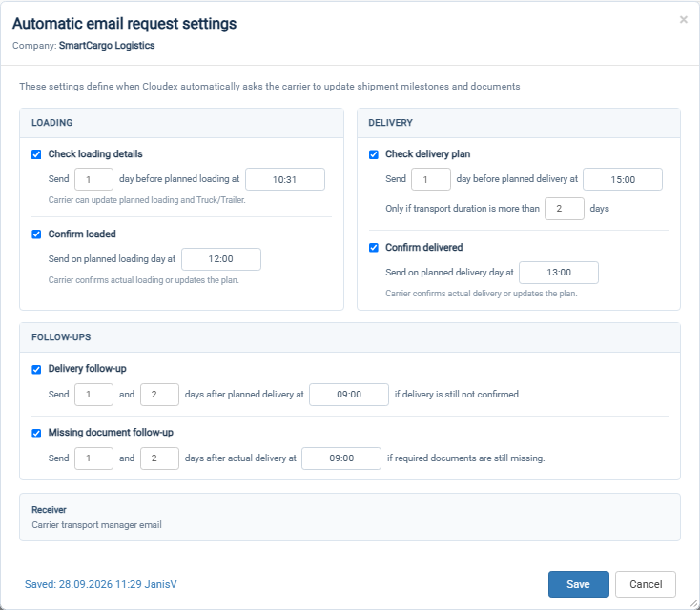Click the days-before-planned-delivery number field
The image size is (700, 610).
pos(431,179)
